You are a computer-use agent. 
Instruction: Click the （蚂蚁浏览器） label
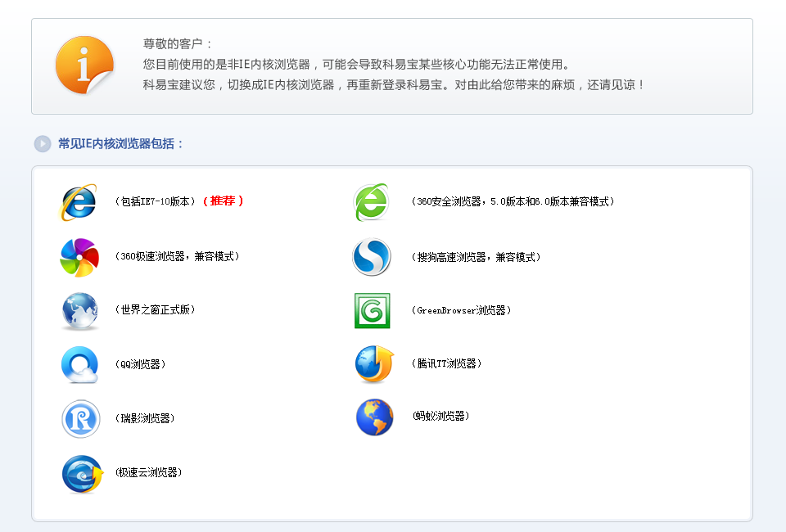coord(440,416)
